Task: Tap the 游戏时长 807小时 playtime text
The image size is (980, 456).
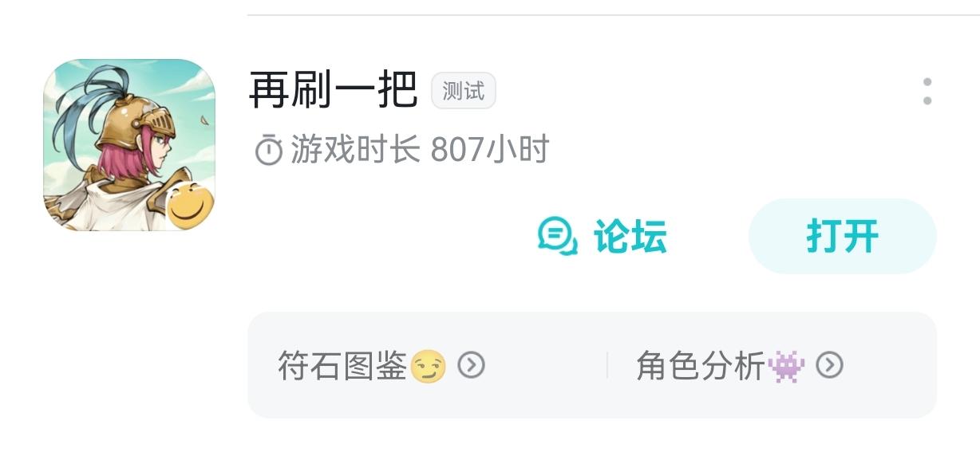Action: pyautogui.click(x=420, y=150)
